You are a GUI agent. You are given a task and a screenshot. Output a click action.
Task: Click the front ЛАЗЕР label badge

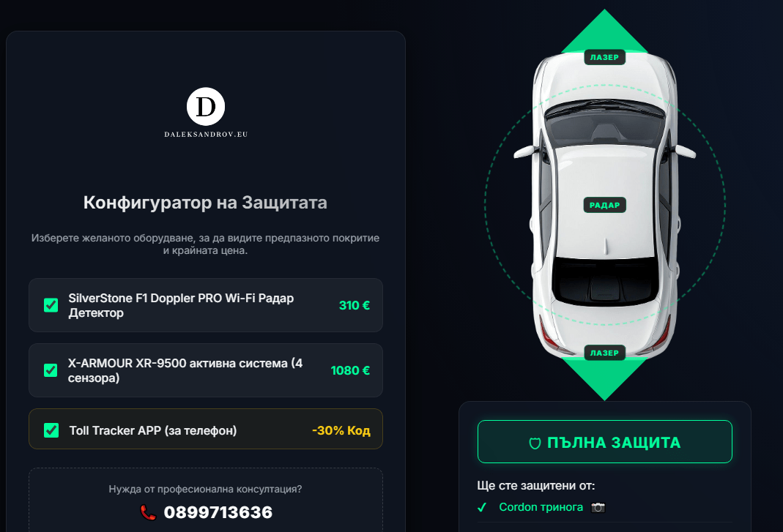coord(605,57)
